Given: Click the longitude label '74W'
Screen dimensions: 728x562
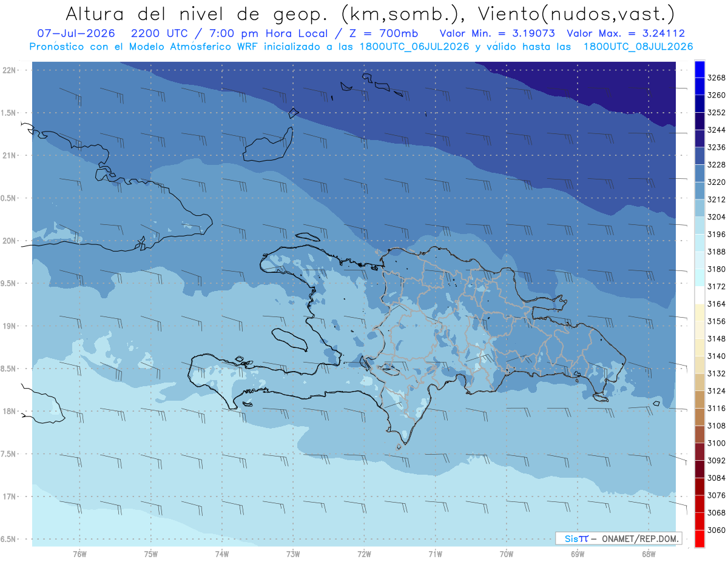Looking at the screenshot, I should [222, 554].
